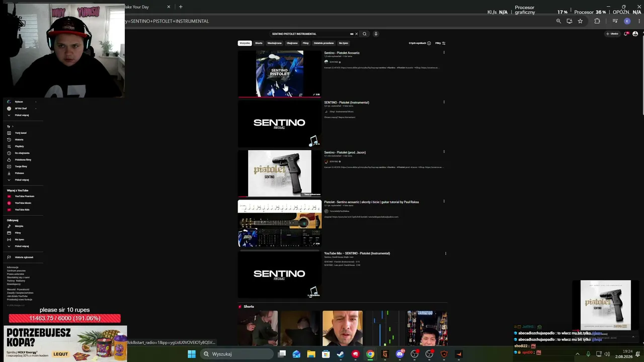Image resolution: width=644 pixels, height=362 pixels.
Task: Open the 'Sentino - Pistolet (prod. Jacon)' thumbnail
Action: pyautogui.click(x=279, y=173)
